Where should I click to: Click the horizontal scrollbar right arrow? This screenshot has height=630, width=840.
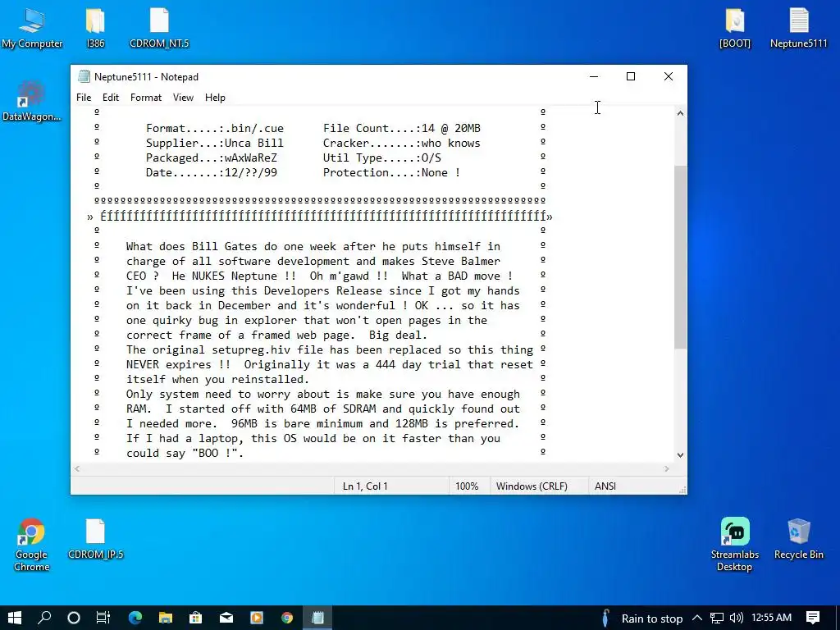tap(667, 468)
